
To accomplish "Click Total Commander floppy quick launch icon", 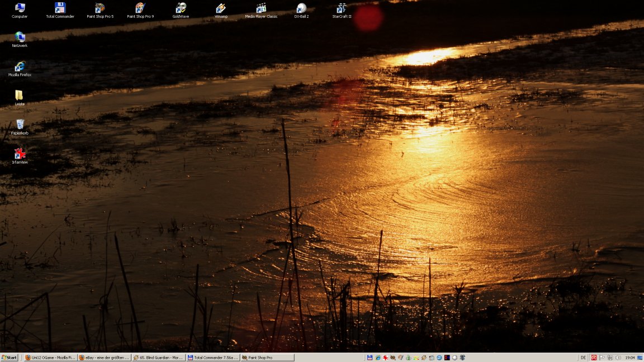I will click(370, 358).
